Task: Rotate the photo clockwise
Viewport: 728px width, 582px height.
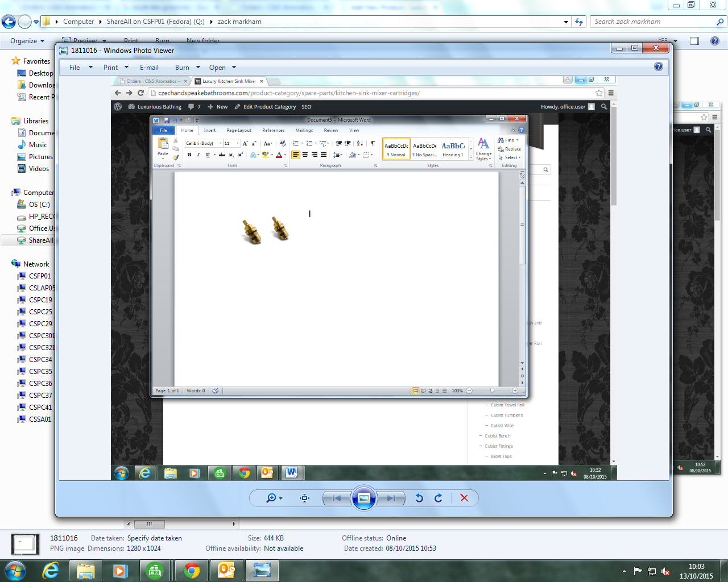Action: pos(439,498)
